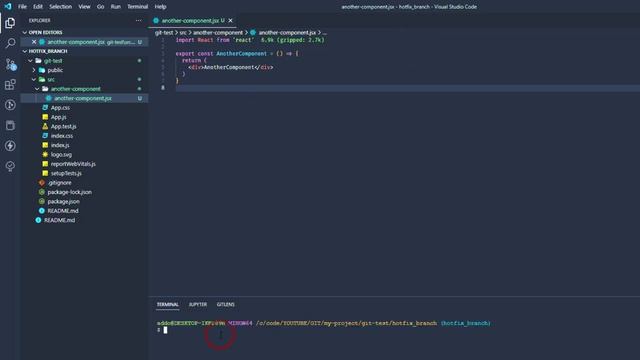Open the Go menu
This screenshot has width=640, height=360.
100,7
